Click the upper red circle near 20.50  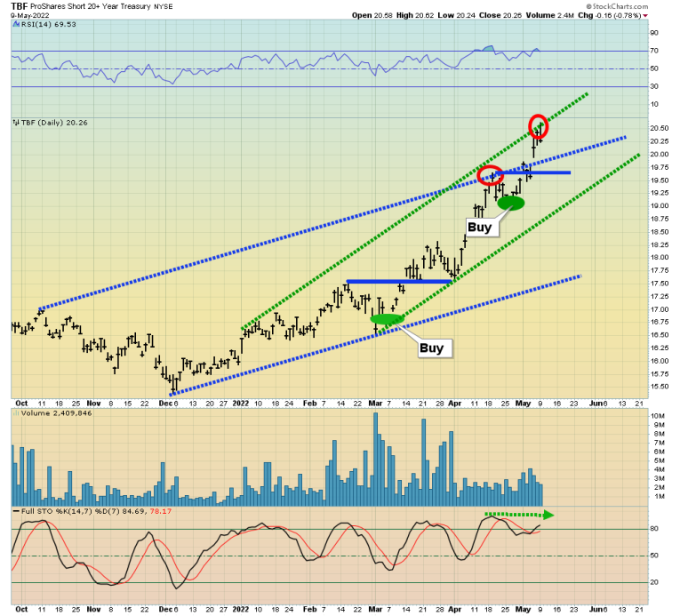(x=538, y=127)
